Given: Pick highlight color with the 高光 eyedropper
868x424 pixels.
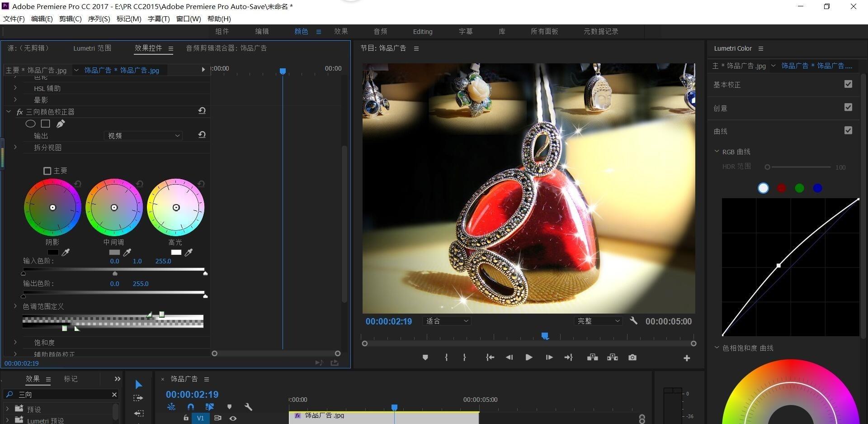Looking at the screenshot, I should tap(189, 252).
